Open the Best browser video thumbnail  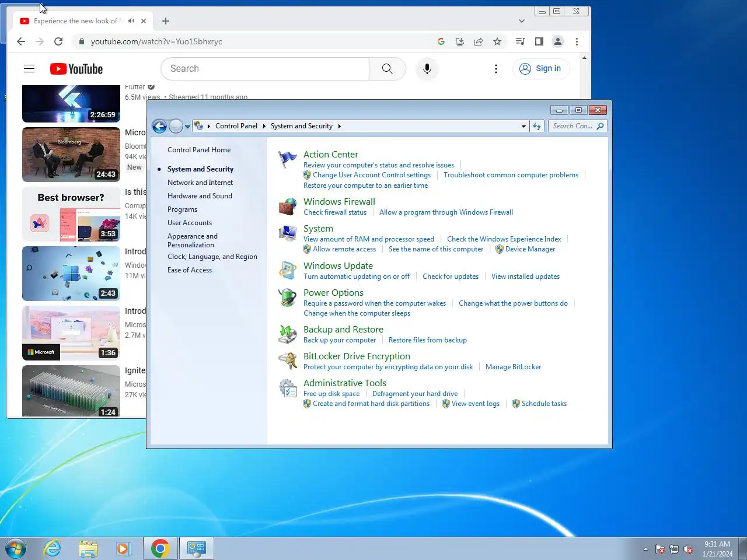tap(71, 214)
